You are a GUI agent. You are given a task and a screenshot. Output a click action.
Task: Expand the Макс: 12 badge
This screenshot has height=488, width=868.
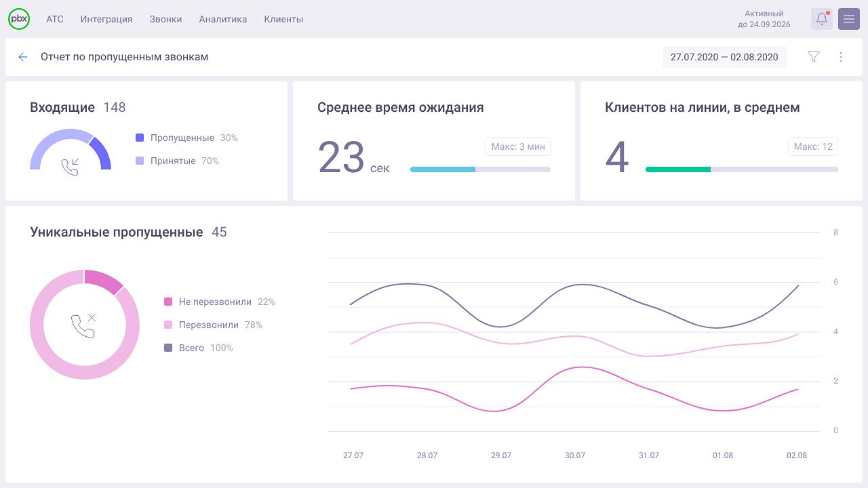click(813, 146)
